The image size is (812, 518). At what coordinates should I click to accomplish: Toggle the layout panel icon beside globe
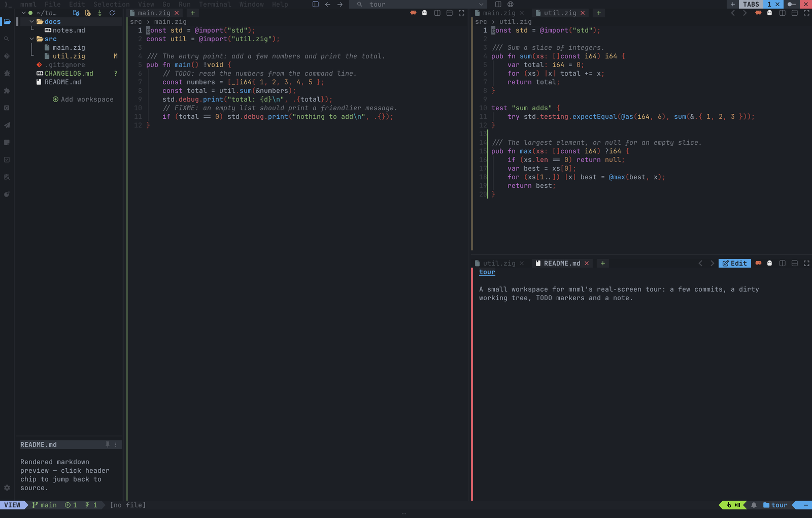click(x=498, y=5)
